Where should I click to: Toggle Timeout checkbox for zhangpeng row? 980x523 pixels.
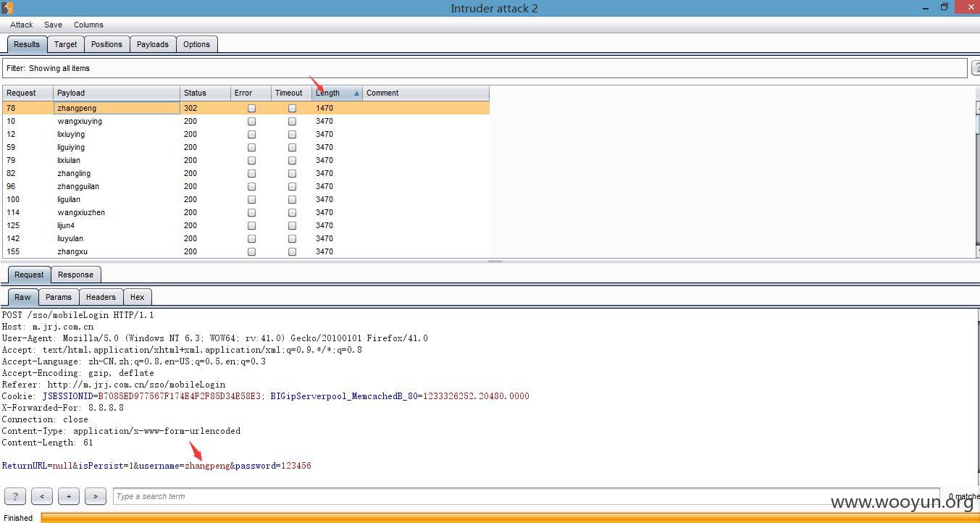pos(292,108)
